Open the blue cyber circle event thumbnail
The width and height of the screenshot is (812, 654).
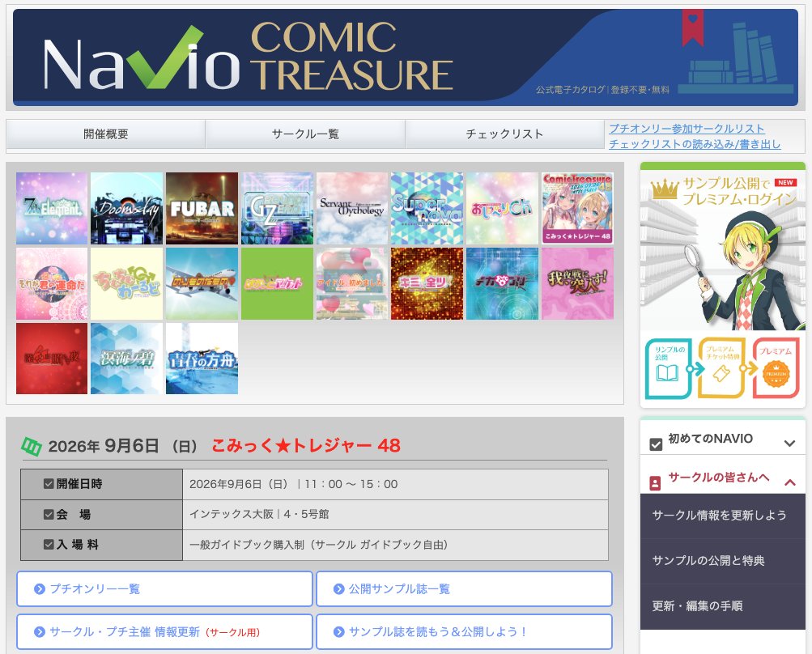pyautogui.click(x=502, y=283)
